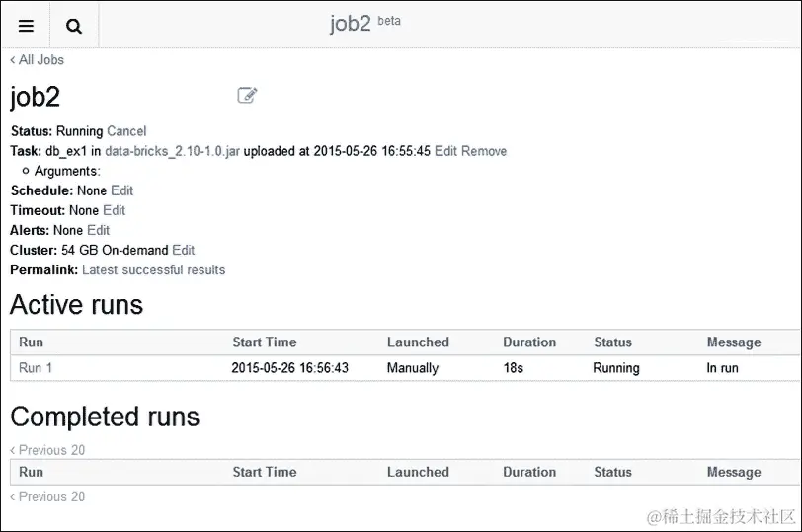Open the hamburger menu icon
This screenshot has width=802, height=532.
26,26
